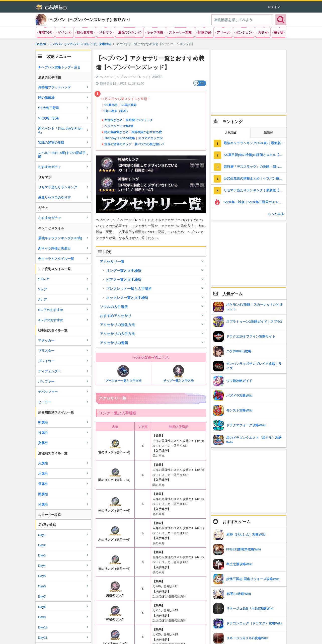Click the 雷のリング item icon
The height and width of the screenshot is (644, 322).
[x=115, y=444]
